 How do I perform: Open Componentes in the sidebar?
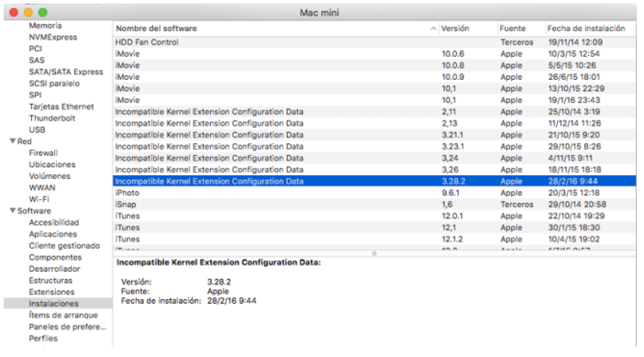[55, 257]
